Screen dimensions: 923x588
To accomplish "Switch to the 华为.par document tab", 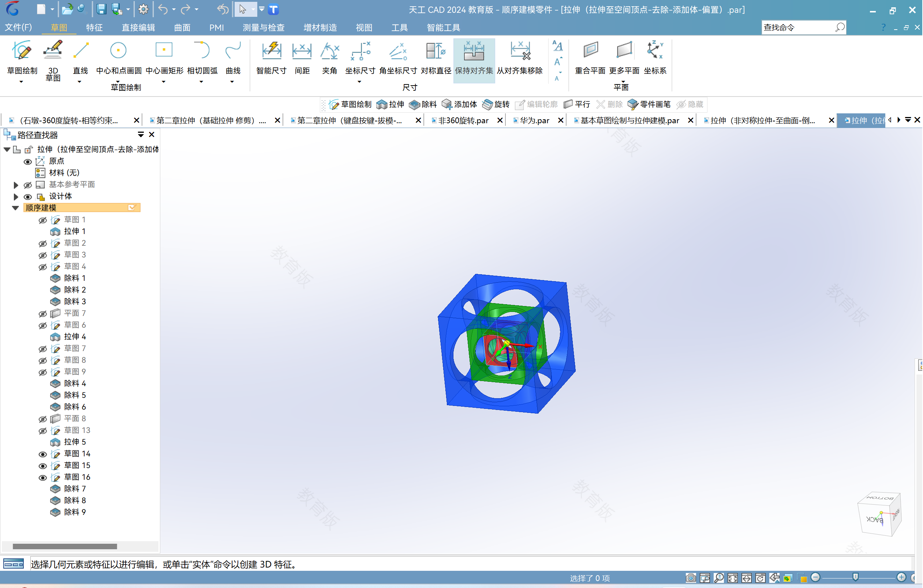I will 534,121.
